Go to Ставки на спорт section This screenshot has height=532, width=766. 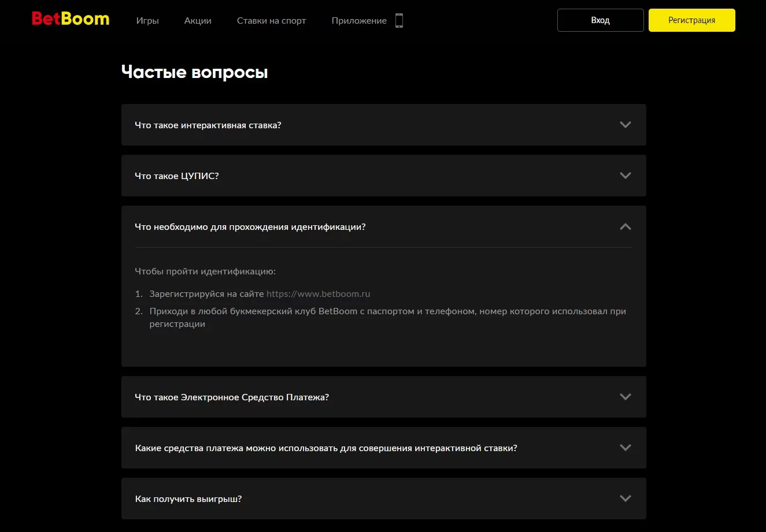coord(271,21)
